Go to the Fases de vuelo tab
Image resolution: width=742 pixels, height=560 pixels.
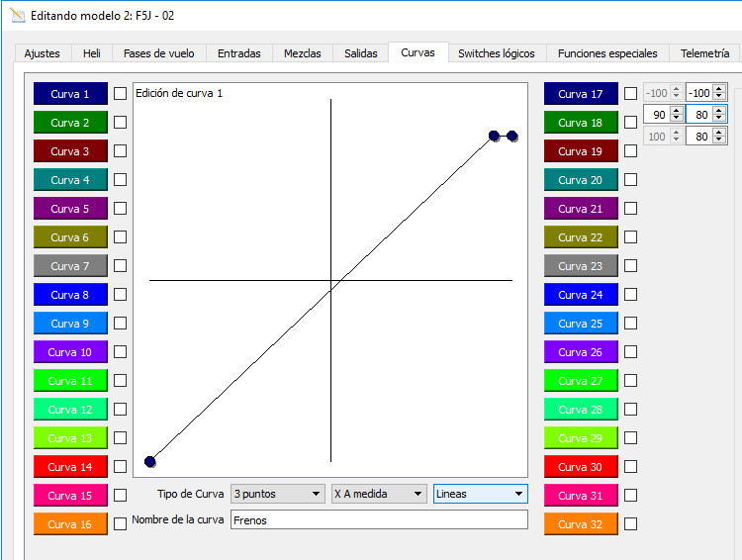tap(159, 53)
